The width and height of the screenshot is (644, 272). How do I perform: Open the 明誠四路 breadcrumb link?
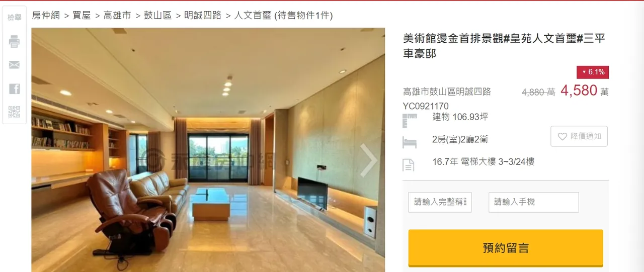(203, 15)
